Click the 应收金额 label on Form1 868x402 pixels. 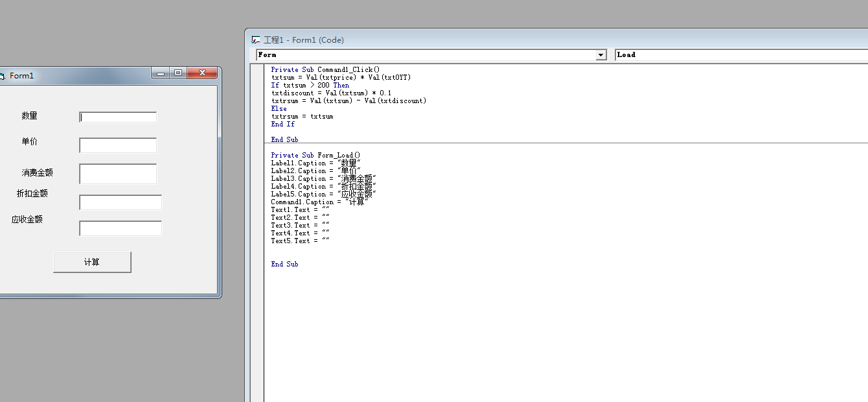(27, 219)
